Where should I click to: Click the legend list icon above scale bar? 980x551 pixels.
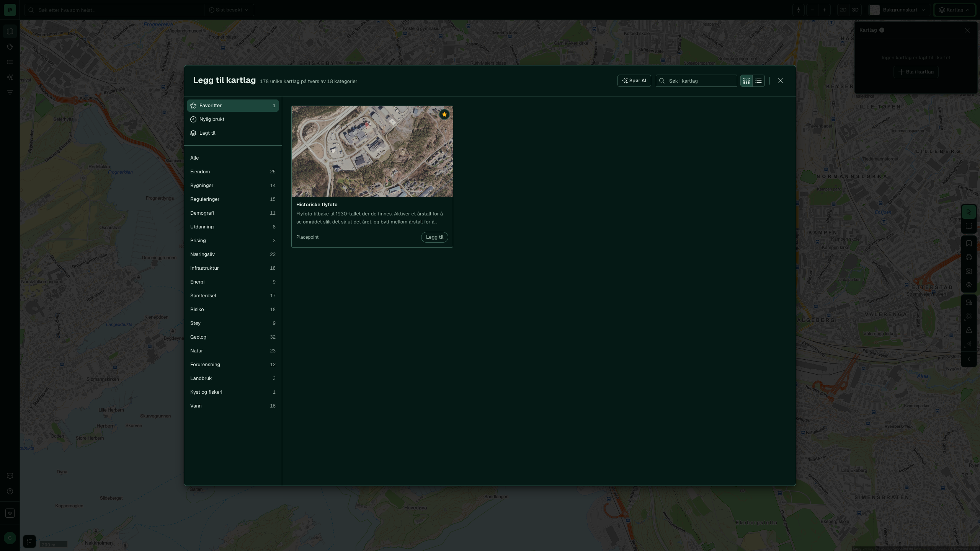pyautogui.click(x=29, y=541)
